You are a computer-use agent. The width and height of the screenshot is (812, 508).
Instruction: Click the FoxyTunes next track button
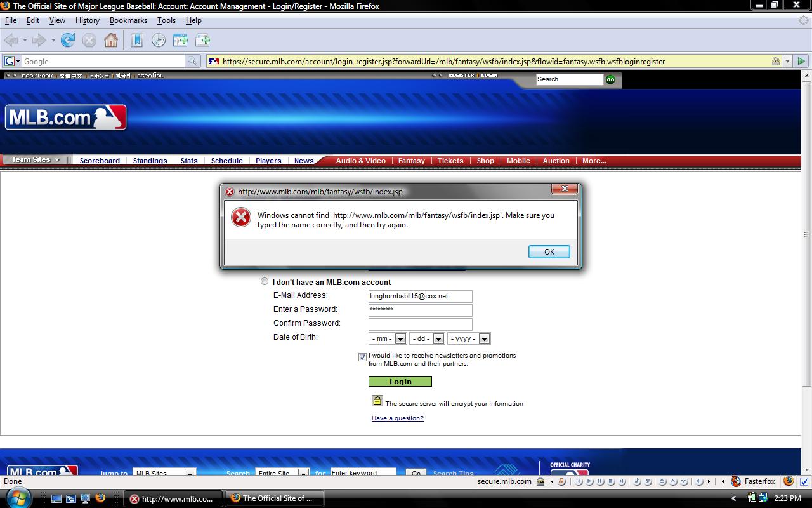pyautogui.click(x=622, y=481)
